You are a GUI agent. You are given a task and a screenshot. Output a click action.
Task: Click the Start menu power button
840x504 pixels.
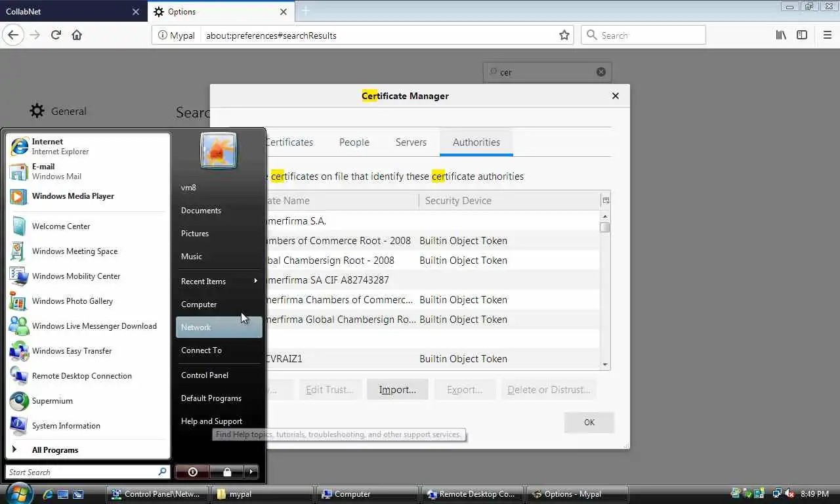pyautogui.click(x=192, y=472)
